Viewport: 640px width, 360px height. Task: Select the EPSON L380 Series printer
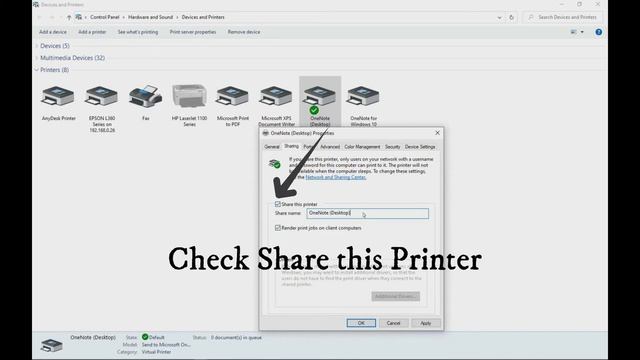click(102, 96)
